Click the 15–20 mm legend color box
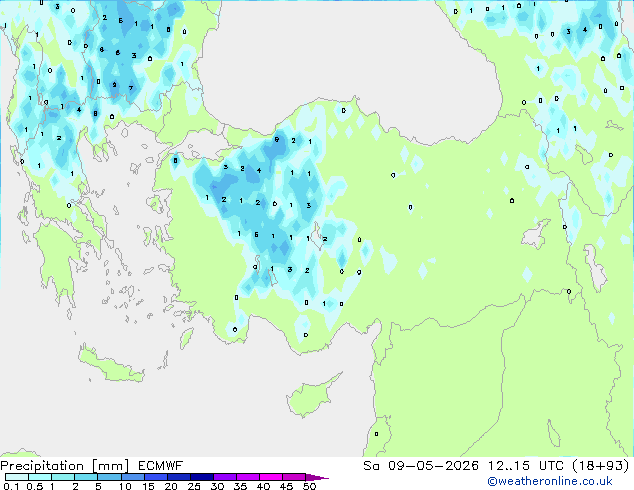The image size is (634, 490). pyautogui.click(x=155, y=477)
